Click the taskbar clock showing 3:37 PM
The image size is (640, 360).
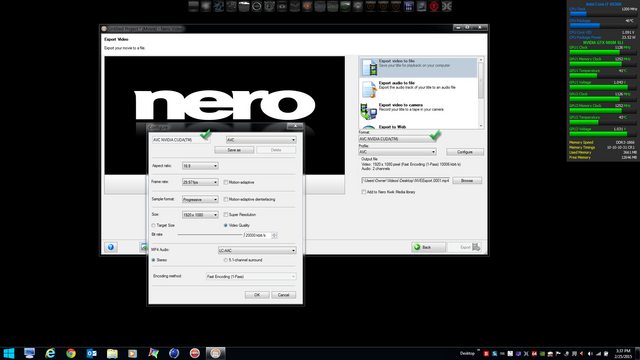[623, 353]
